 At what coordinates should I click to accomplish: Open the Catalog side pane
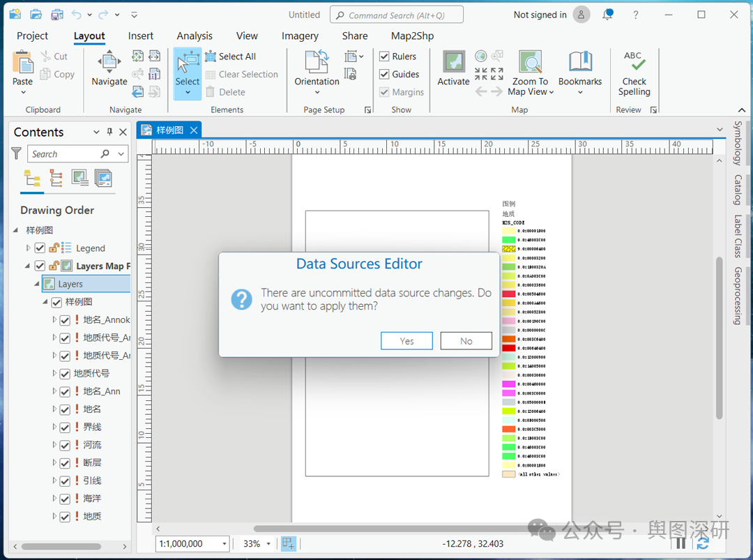(x=738, y=190)
